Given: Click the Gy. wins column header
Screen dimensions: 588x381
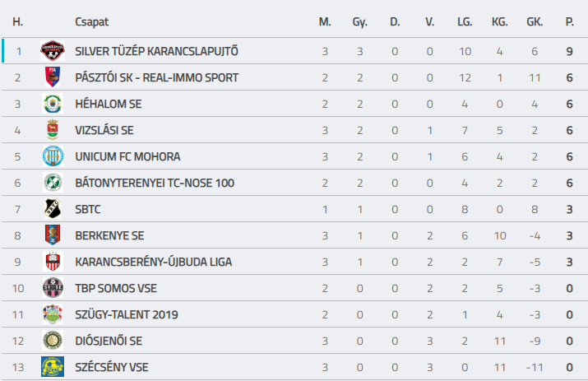Looking at the screenshot, I should pyautogui.click(x=359, y=22).
